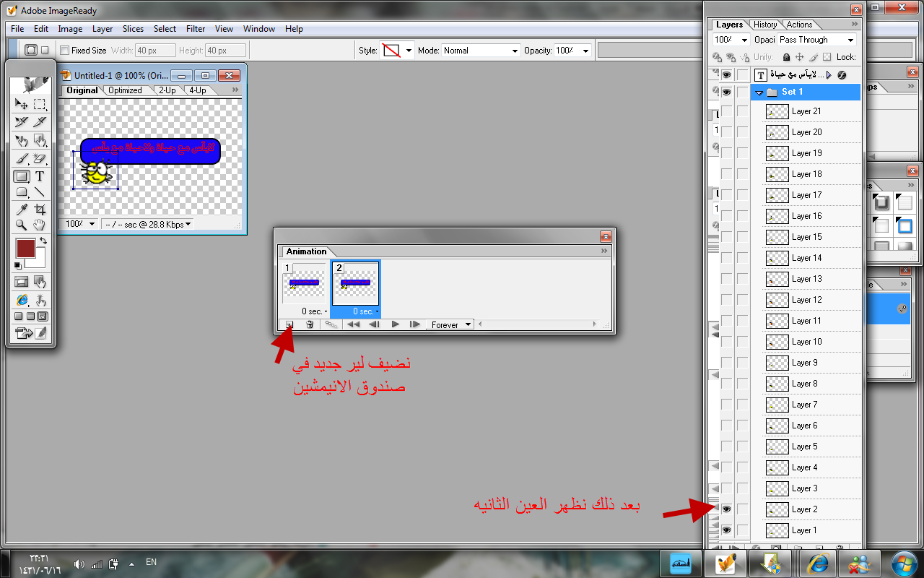Select the Zoom magnifier tool
This screenshot has height=578, width=924.
click(22, 225)
